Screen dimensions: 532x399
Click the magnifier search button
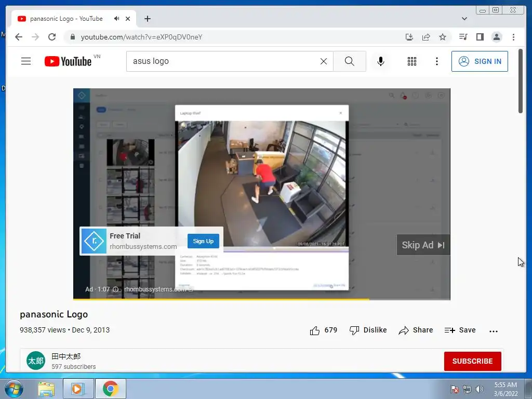tap(350, 61)
